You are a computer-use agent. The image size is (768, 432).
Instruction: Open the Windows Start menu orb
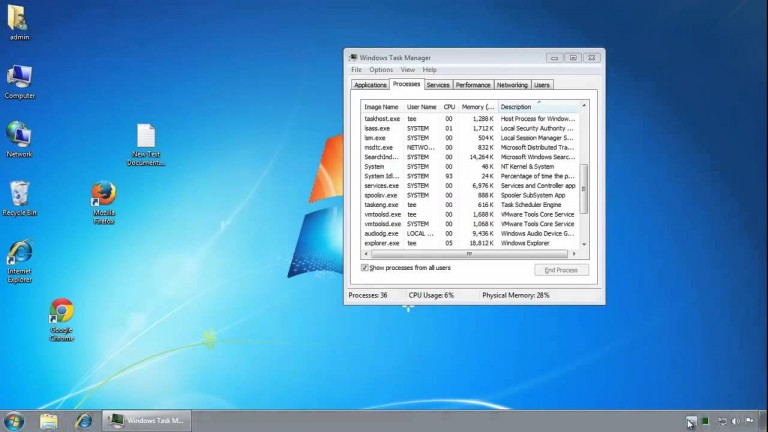pos(14,421)
